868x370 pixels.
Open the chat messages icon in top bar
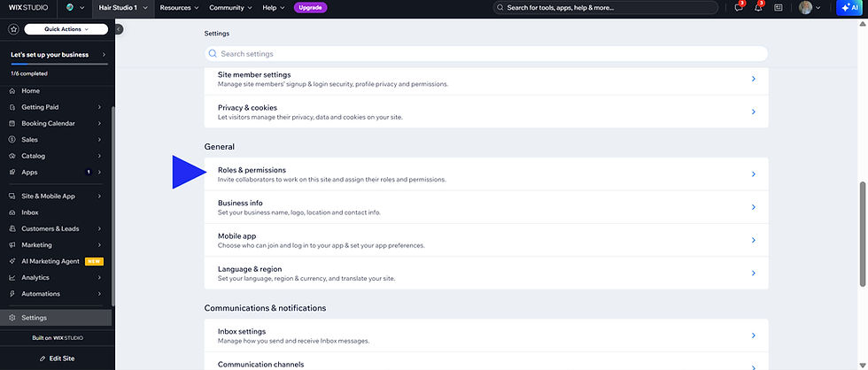738,8
